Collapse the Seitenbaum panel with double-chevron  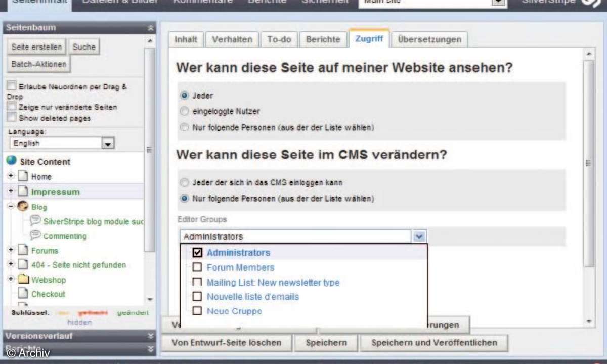(150, 28)
